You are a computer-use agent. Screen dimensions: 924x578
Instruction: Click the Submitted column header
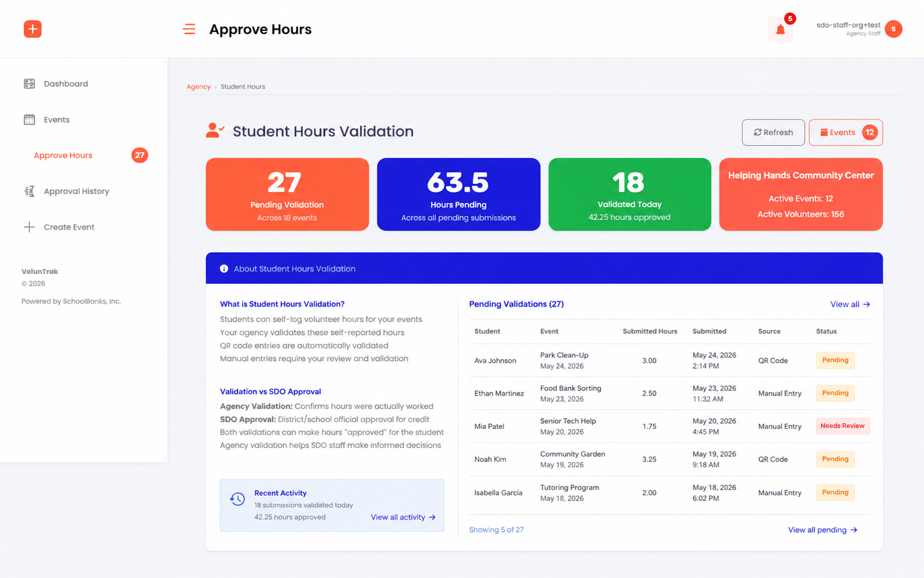(709, 332)
